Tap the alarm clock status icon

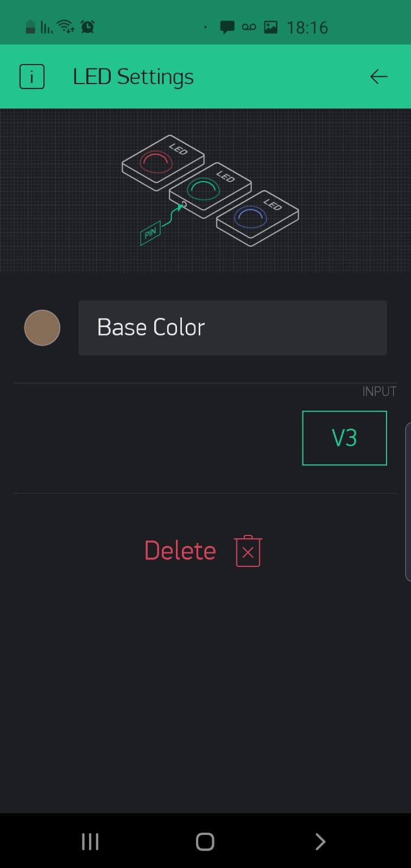(87, 26)
